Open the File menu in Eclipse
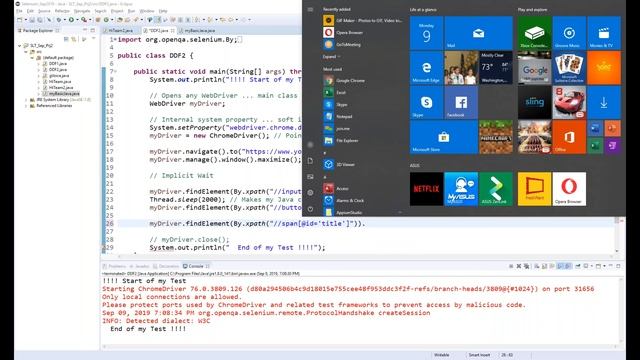Screen dimensions: 640x360 [19, 11]
